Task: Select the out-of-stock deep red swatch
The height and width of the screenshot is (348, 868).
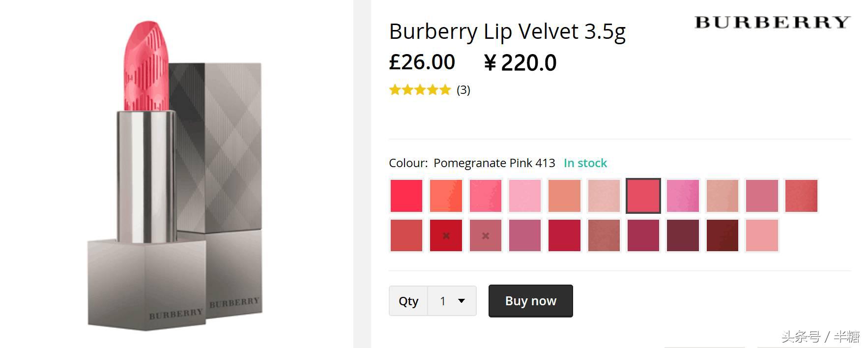Action: pos(446,235)
